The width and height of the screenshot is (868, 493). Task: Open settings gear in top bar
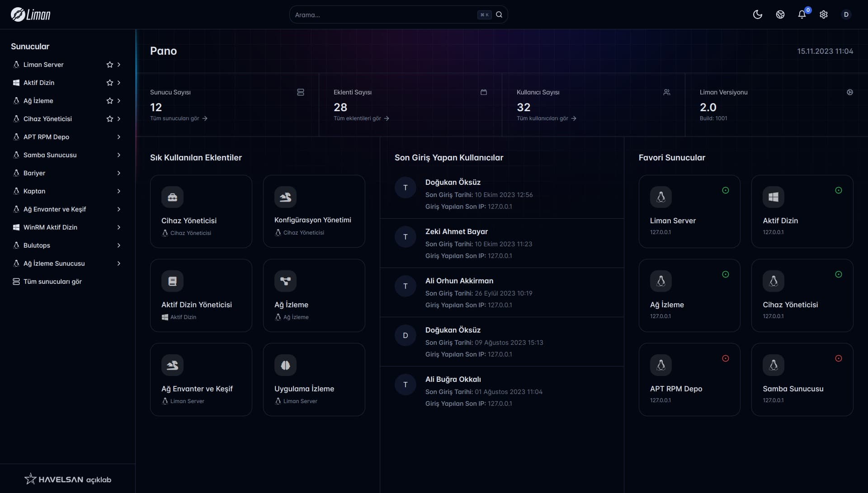pyautogui.click(x=824, y=14)
